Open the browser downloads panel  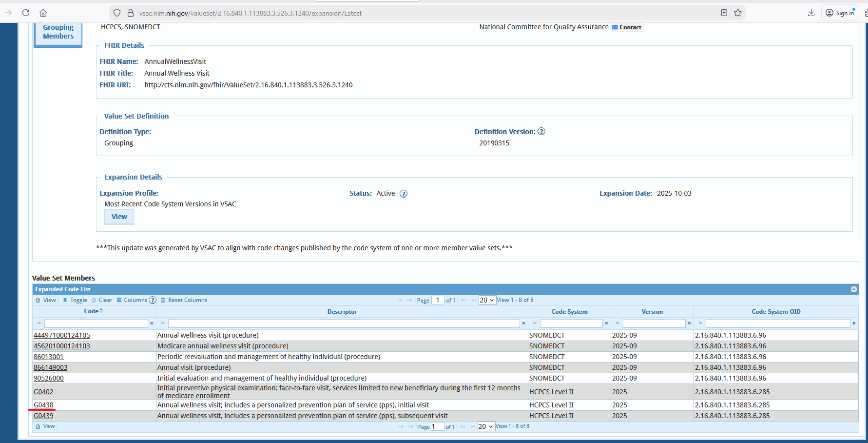click(x=811, y=13)
